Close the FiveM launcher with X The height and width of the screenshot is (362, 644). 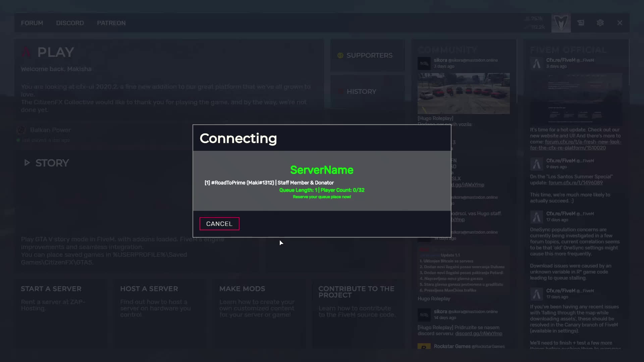[x=620, y=23]
